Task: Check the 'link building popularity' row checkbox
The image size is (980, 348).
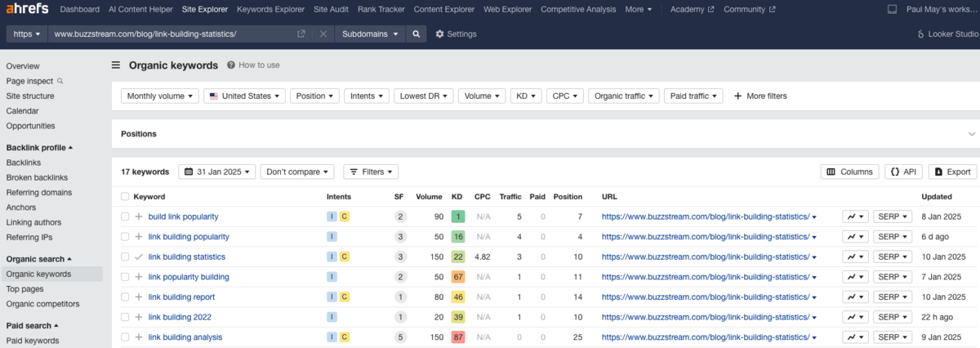Action: (x=125, y=237)
